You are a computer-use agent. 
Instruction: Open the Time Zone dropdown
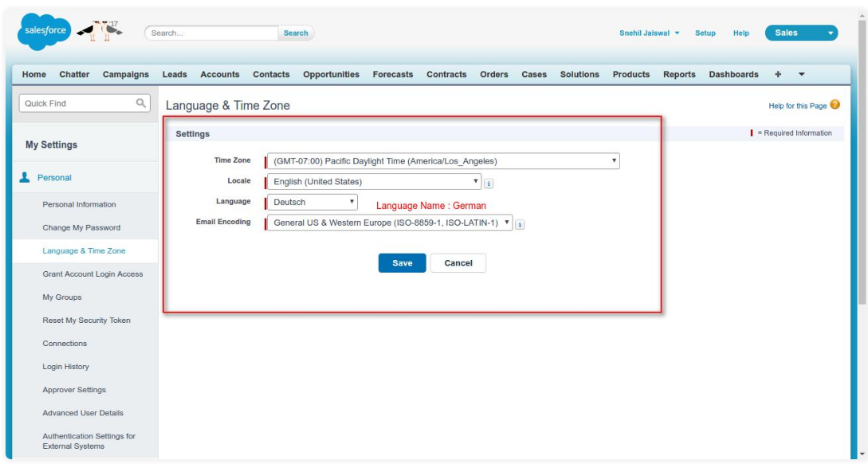click(443, 161)
